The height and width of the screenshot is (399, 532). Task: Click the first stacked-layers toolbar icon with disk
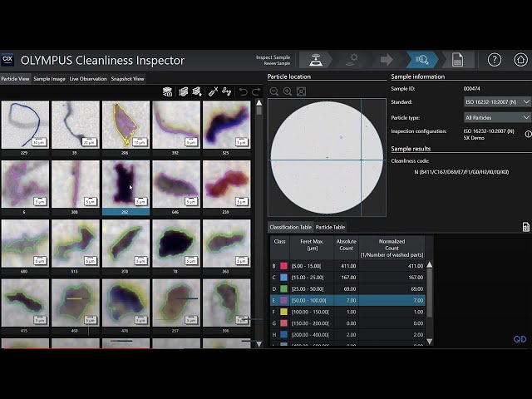(x=167, y=91)
